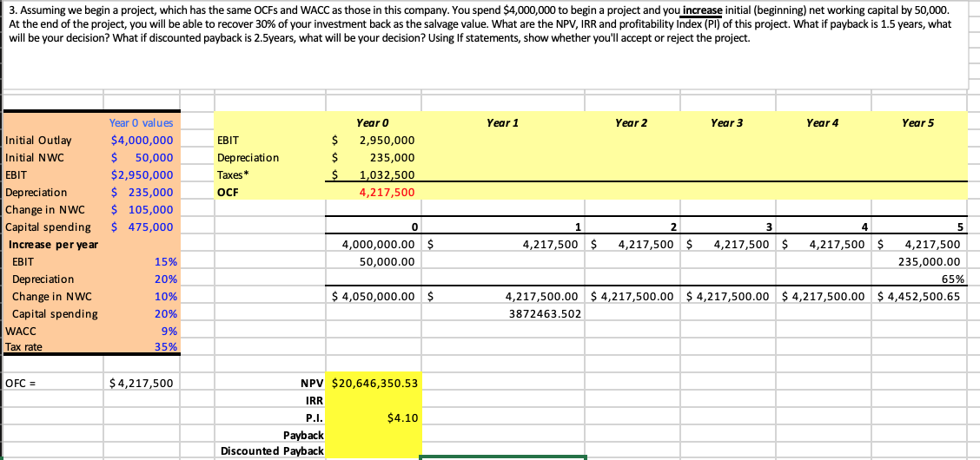
Task: Select the $2,950,000 EBIT value in orange table
Action: click(142, 175)
